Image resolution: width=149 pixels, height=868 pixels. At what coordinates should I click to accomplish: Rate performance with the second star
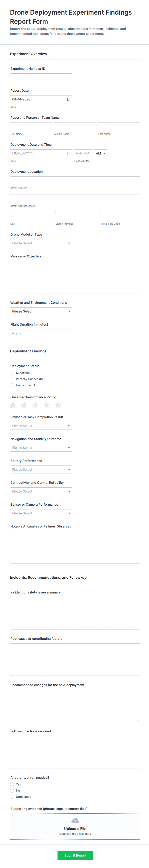point(24,405)
